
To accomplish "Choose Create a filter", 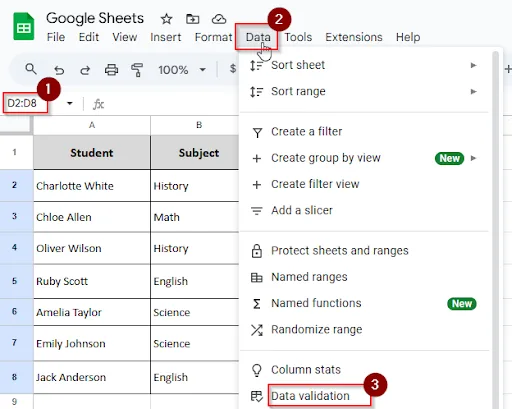I will coord(364,132).
